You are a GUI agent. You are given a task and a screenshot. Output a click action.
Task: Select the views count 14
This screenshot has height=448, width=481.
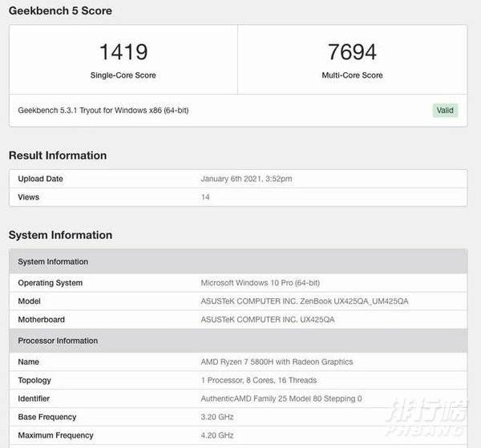point(205,197)
